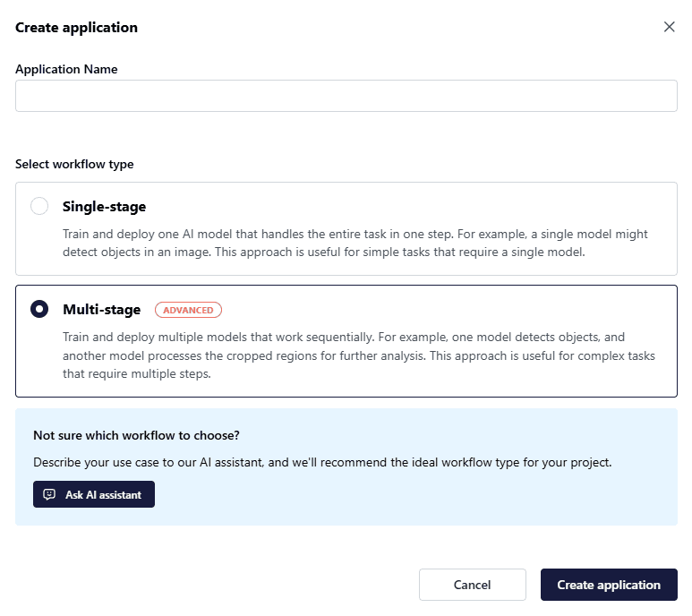
Task: Click the Application Name field label
Action: click(x=66, y=69)
